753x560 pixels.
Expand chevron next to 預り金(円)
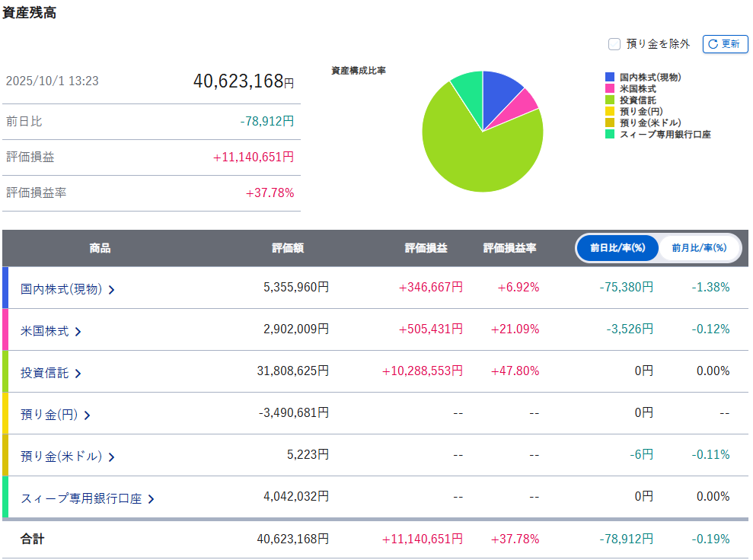87,415
